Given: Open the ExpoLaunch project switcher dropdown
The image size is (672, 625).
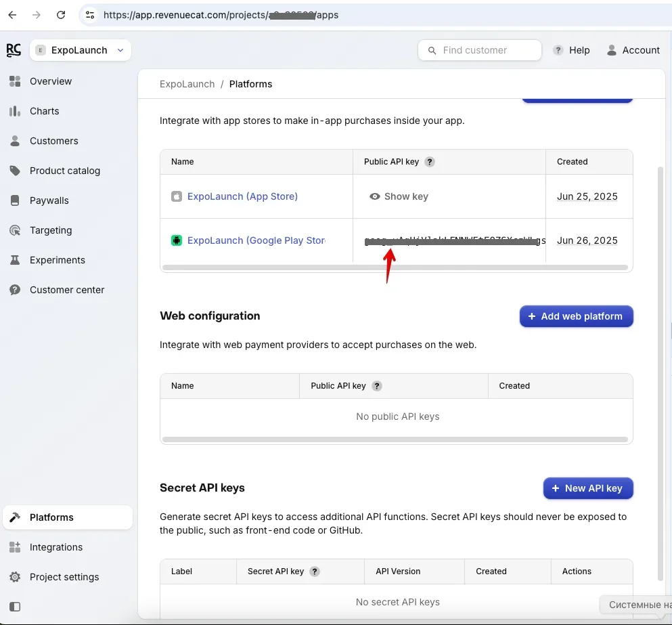Looking at the screenshot, I should [80, 50].
